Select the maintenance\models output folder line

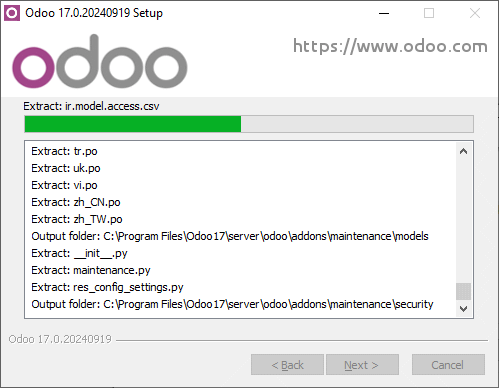[x=230, y=236]
